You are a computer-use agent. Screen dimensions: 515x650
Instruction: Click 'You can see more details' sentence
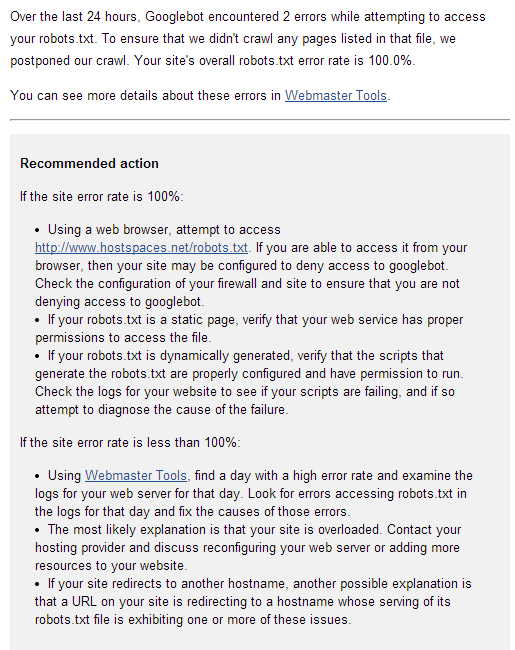[x=200, y=96]
